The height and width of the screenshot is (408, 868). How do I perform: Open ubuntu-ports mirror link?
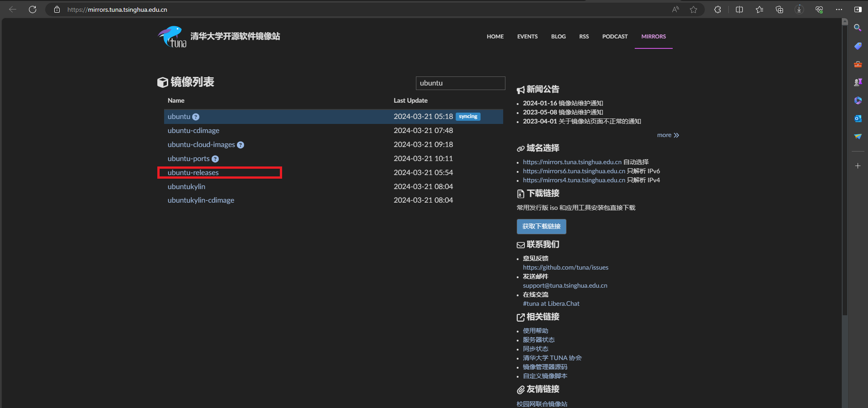[189, 159]
